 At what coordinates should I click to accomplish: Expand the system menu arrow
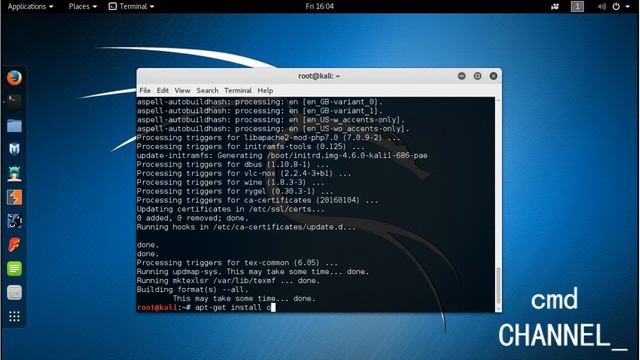(627, 7)
